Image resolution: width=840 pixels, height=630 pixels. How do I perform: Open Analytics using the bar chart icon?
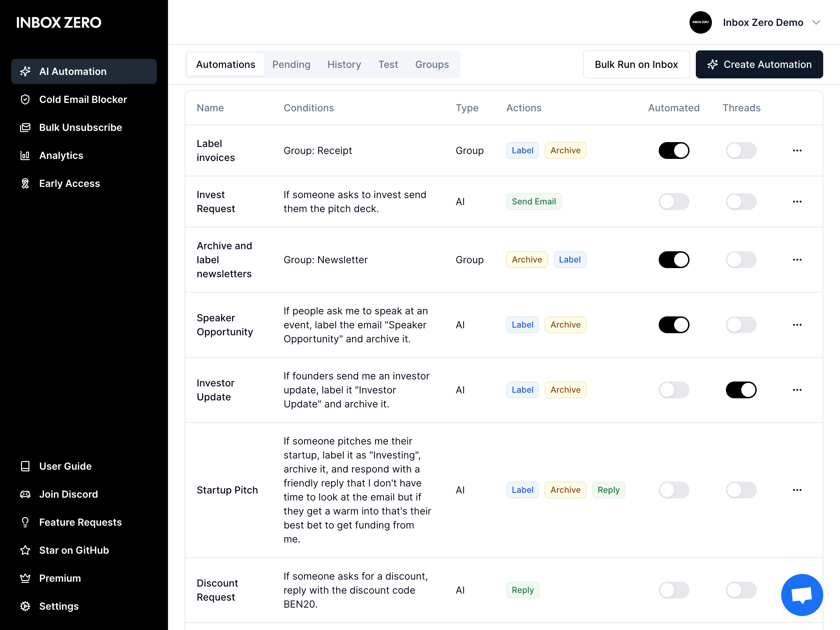click(25, 155)
